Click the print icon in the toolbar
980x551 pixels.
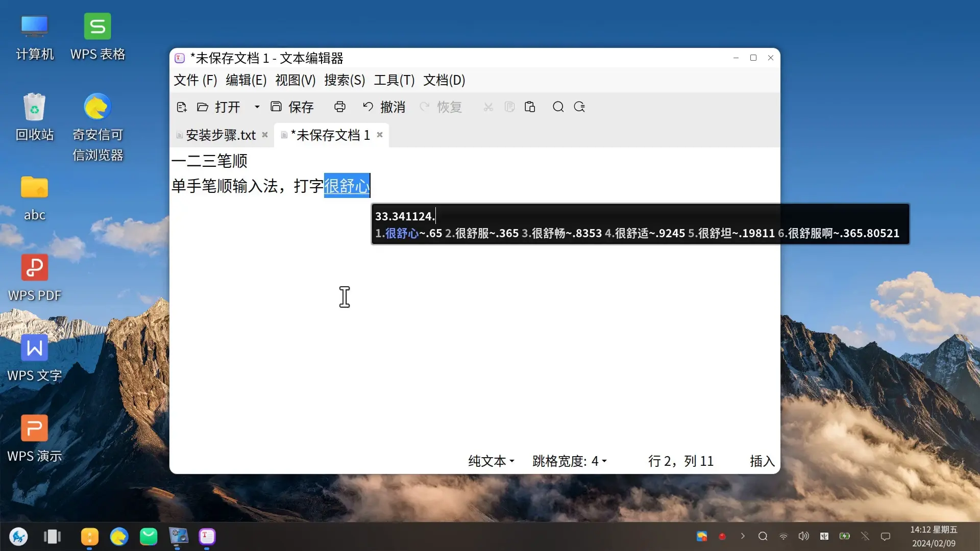point(340,107)
